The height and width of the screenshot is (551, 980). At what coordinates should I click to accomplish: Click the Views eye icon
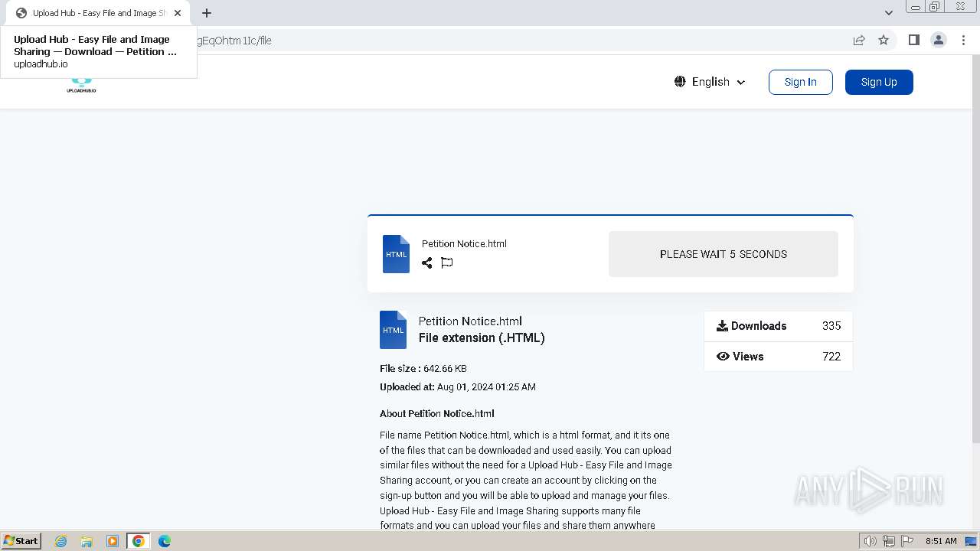pyautogui.click(x=723, y=357)
